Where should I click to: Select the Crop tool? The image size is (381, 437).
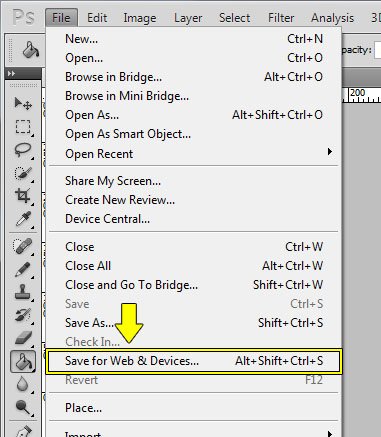23,196
